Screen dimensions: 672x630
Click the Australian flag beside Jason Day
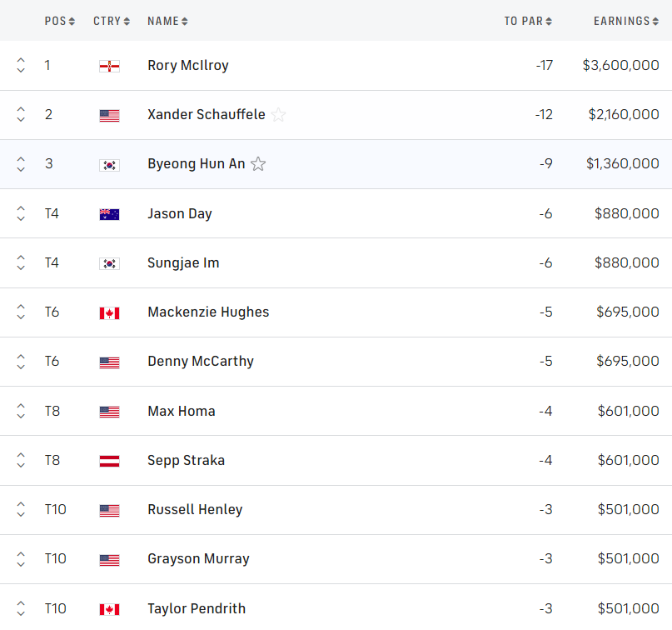click(x=109, y=214)
